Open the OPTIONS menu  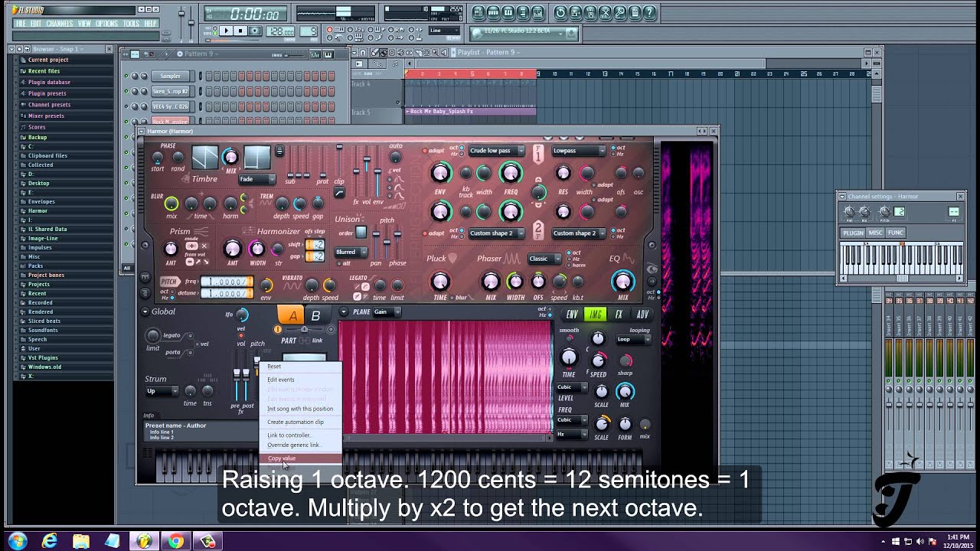click(x=107, y=24)
